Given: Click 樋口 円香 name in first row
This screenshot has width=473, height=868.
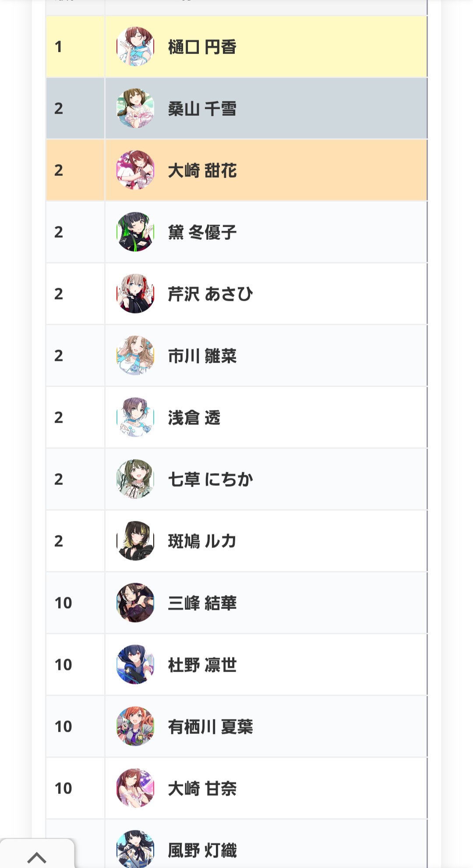Looking at the screenshot, I should (202, 47).
